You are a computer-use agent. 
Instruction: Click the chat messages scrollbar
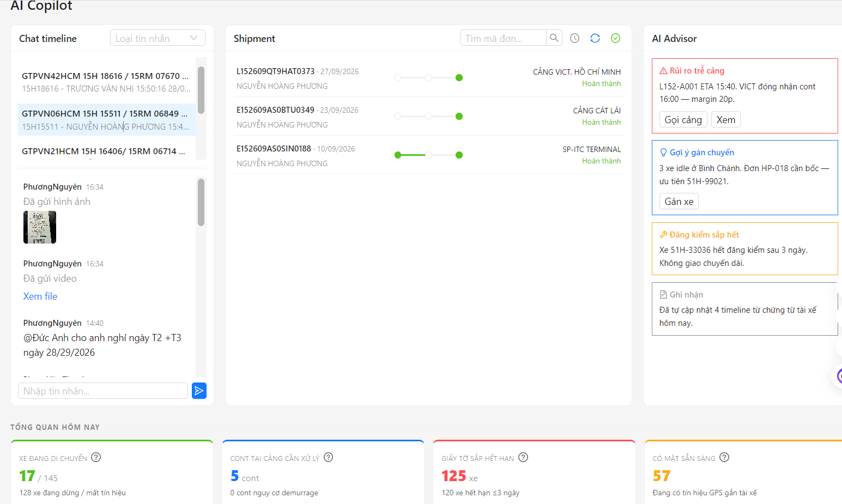(201, 202)
